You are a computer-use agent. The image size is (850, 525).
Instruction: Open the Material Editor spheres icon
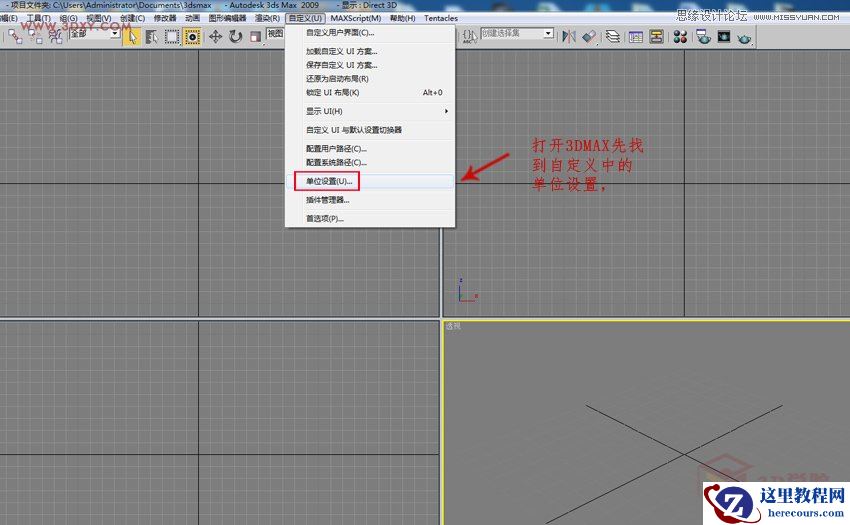click(x=680, y=36)
